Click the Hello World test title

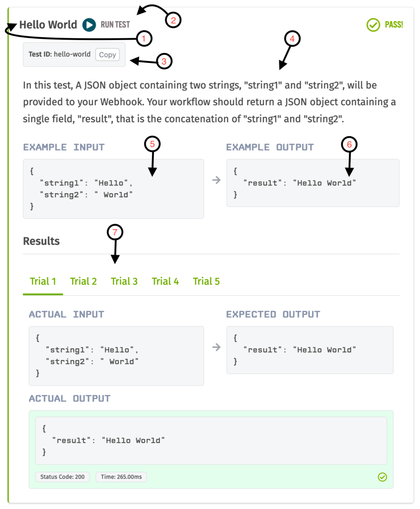click(48, 25)
